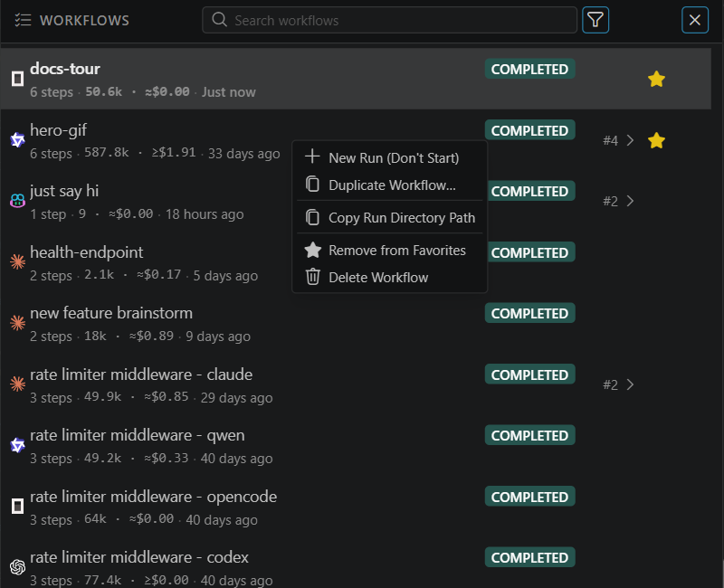724x588 pixels.
Task: Select Duplicate Workflow... menu entry
Action: [x=390, y=185]
